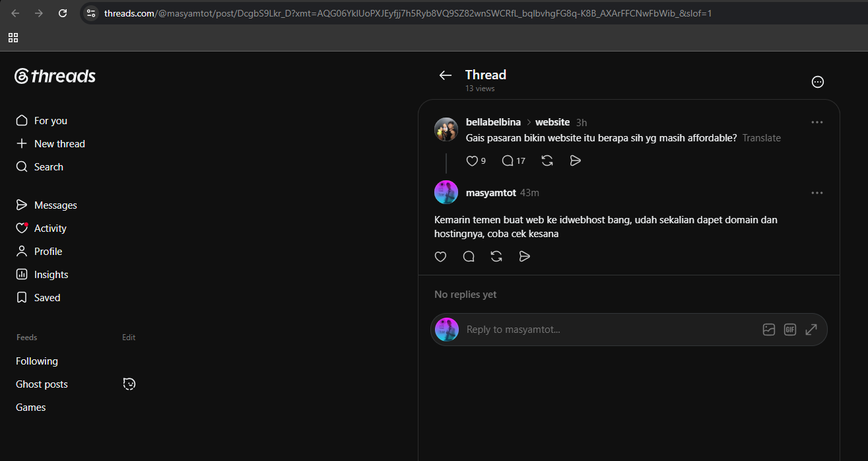The width and height of the screenshot is (868, 461).
Task: Translate bellabelbina's post
Action: tap(761, 138)
